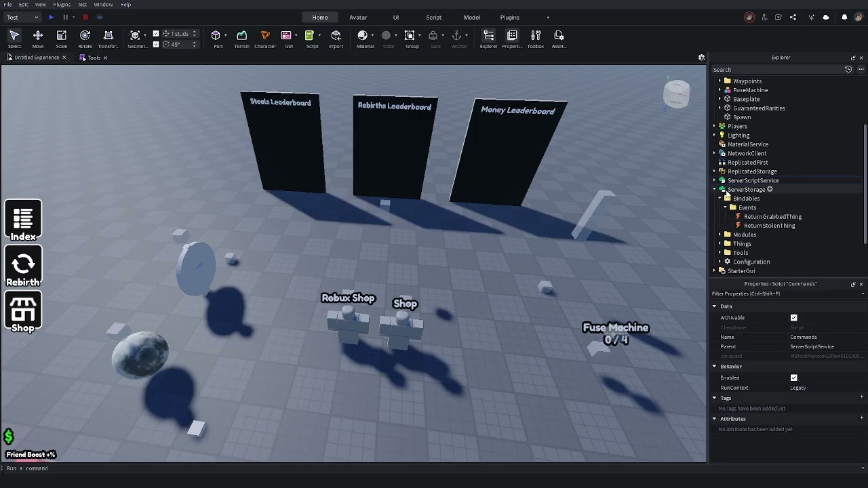Collapse the Data properties section
868x488 pixels.
pyautogui.click(x=714, y=306)
